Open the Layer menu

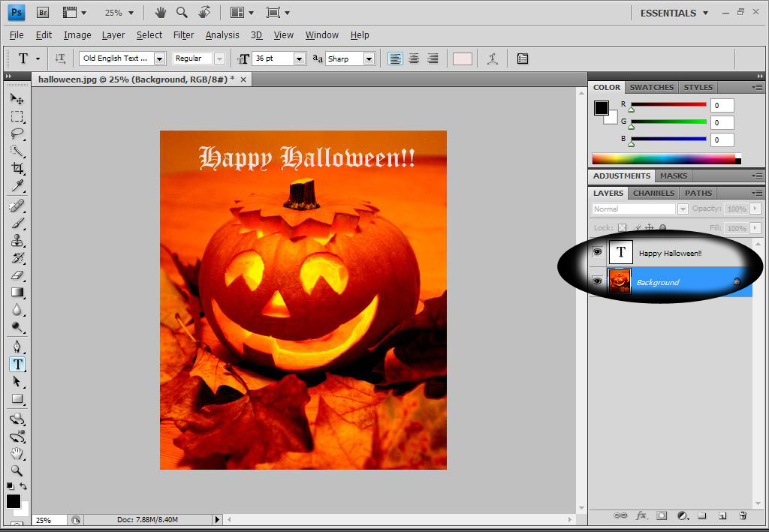click(x=113, y=35)
